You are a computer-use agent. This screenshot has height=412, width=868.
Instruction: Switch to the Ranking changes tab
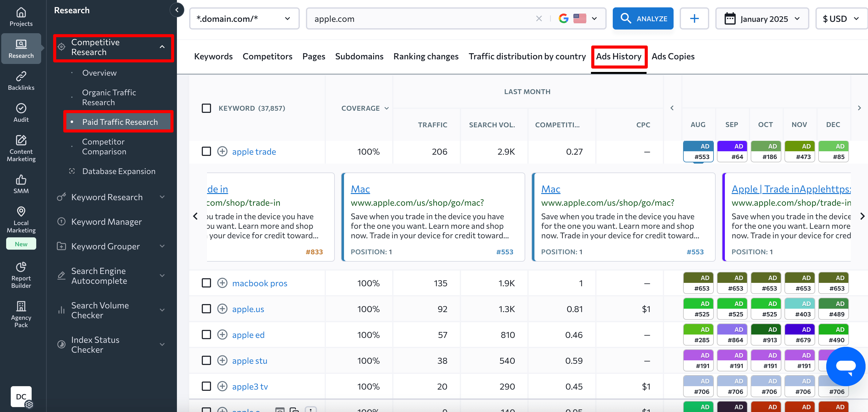[426, 56]
